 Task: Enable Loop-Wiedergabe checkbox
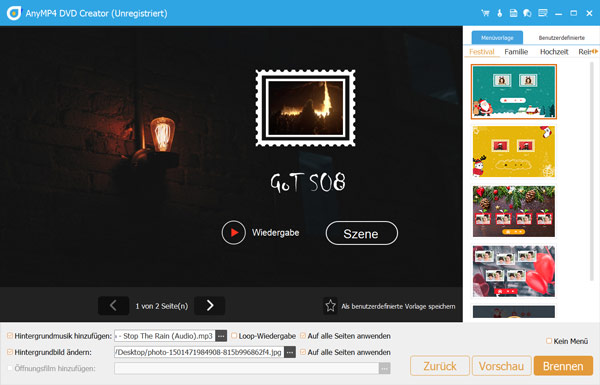coord(234,336)
